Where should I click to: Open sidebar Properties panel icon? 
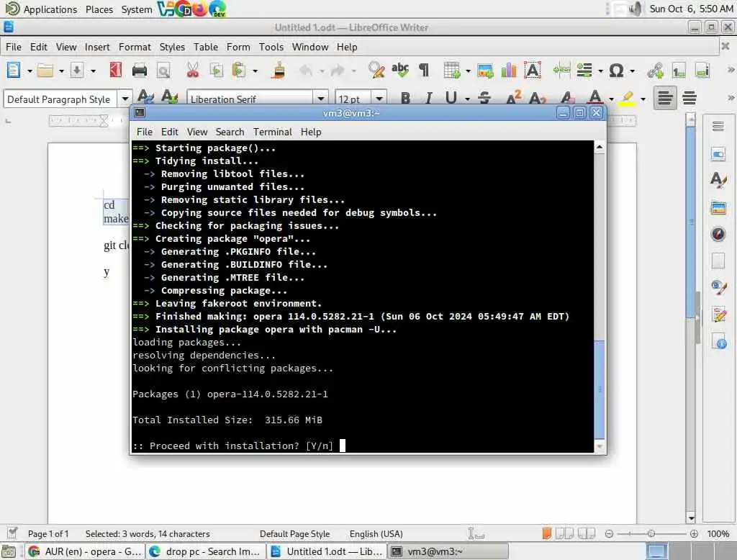click(718, 154)
